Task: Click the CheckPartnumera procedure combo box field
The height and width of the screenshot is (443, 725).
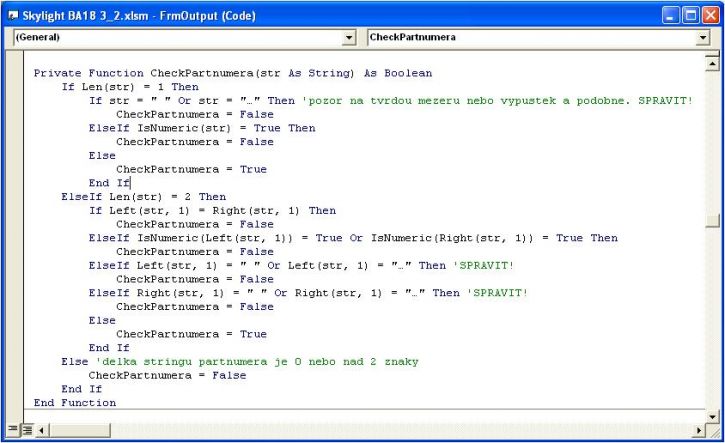Action: 539,37
